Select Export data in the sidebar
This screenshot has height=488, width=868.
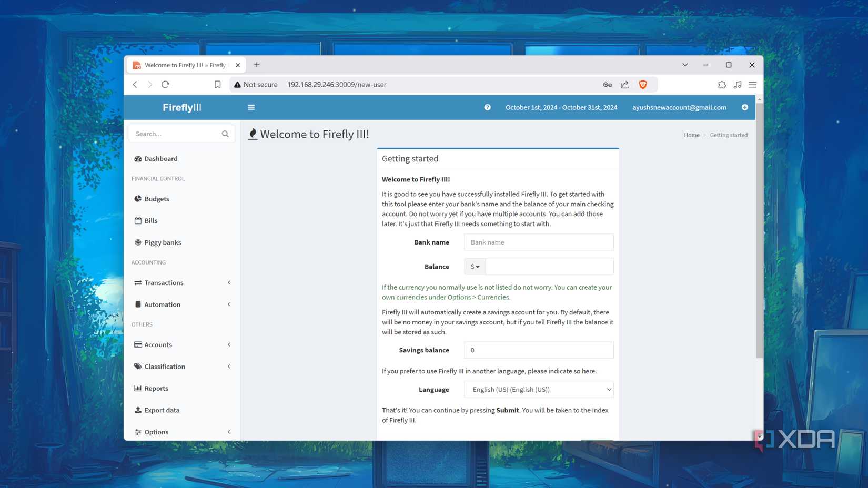(x=162, y=410)
